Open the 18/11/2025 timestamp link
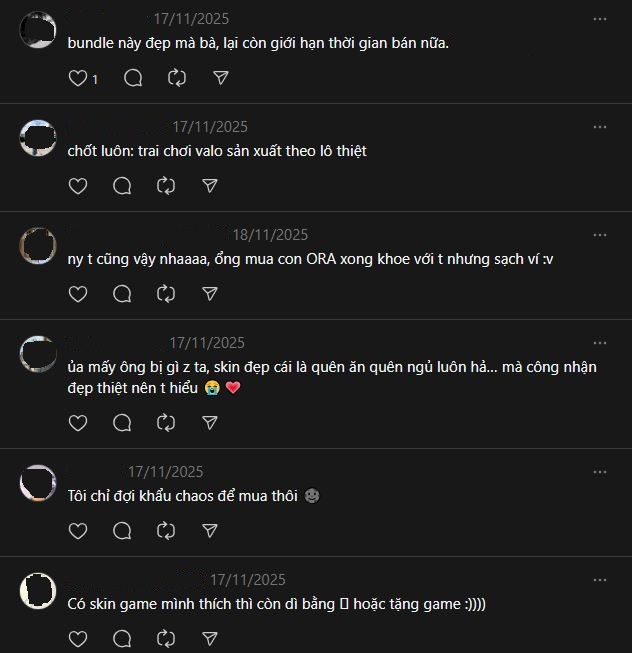This screenshot has width=632, height=653. (x=270, y=235)
